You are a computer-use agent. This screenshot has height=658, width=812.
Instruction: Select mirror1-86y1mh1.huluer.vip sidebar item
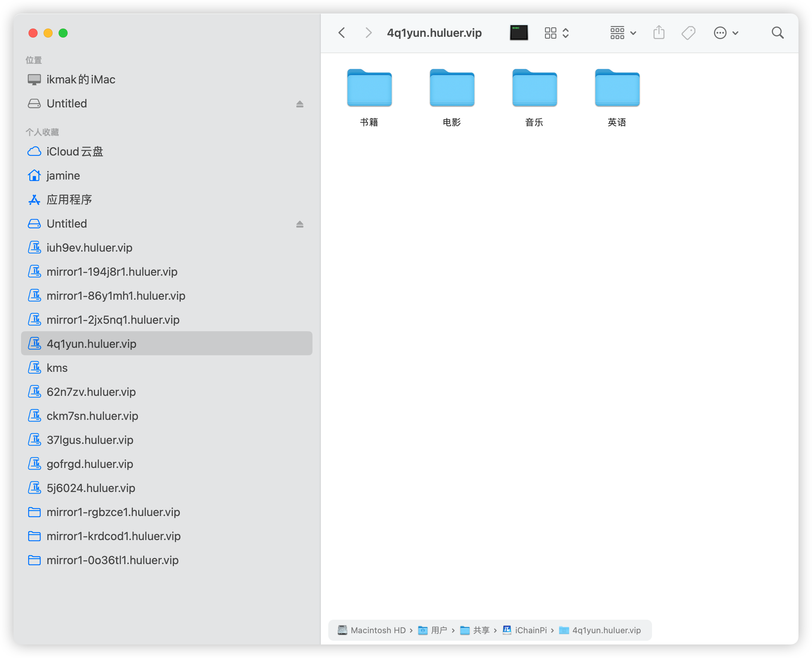point(166,296)
